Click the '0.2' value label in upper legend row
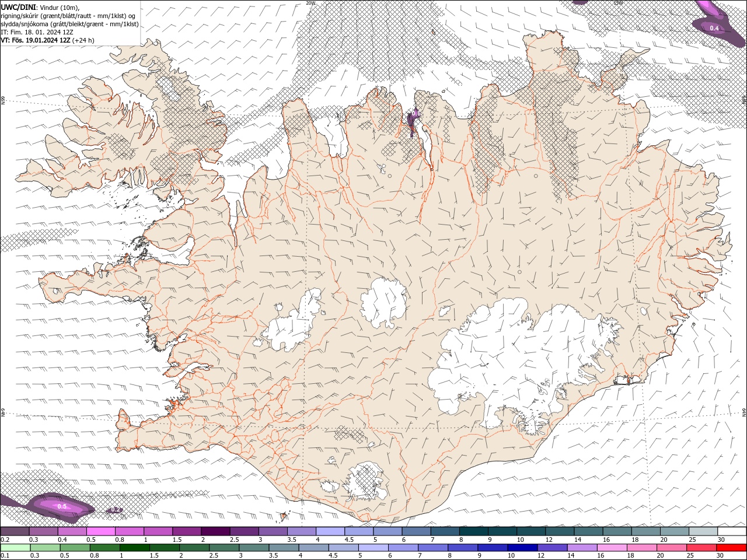 (5, 540)
